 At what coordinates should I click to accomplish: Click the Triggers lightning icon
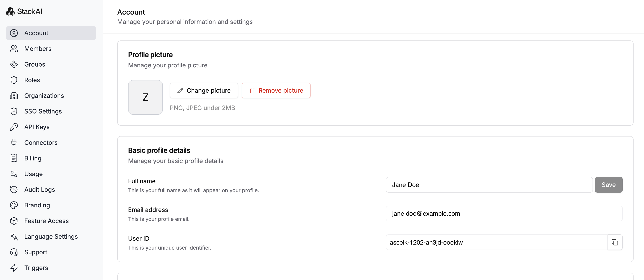14,267
